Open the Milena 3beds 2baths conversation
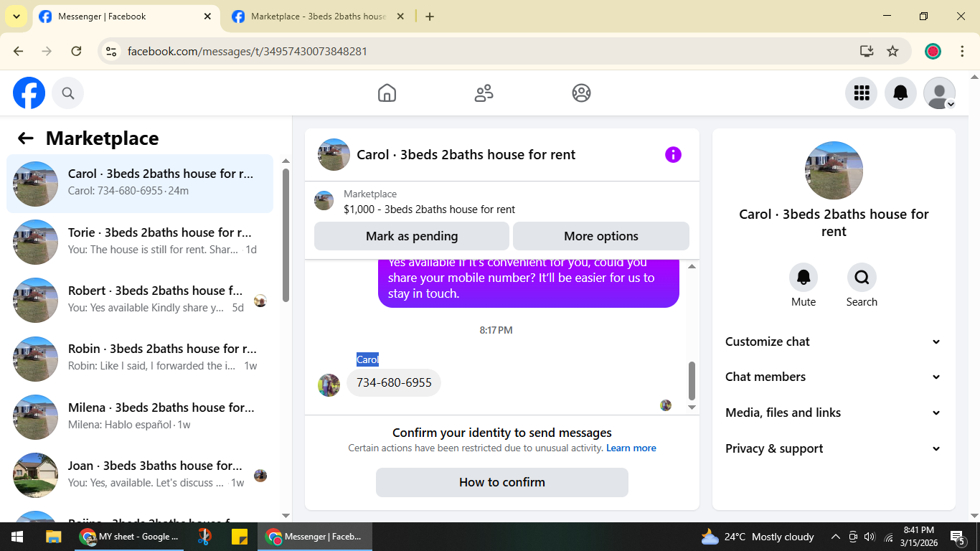This screenshot has height=551, width=980. 140,417
